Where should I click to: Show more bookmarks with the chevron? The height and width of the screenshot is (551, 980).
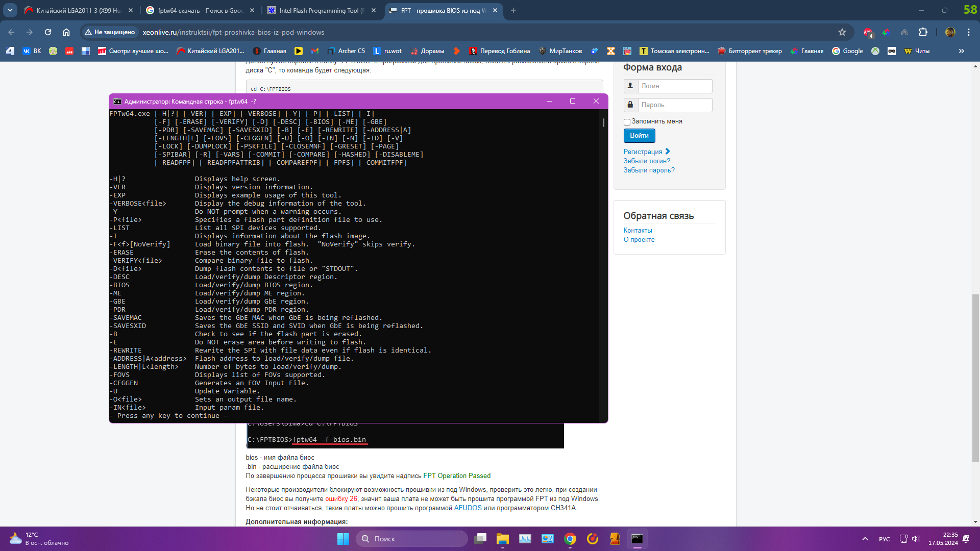(962, 51)
